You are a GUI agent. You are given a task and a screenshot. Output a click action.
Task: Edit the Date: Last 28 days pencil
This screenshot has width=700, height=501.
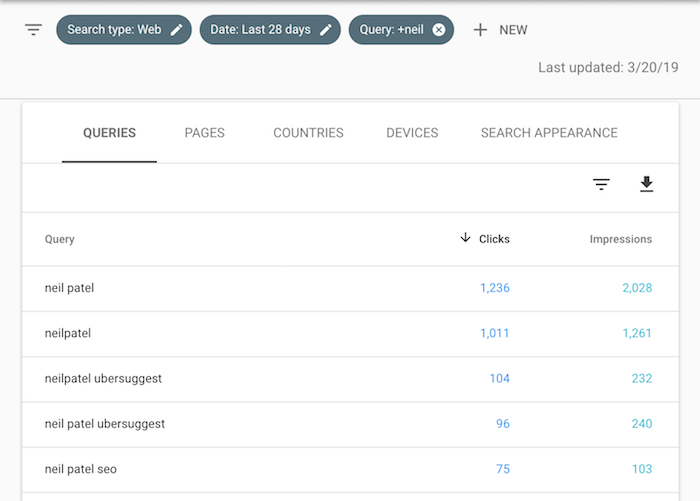point(326,30)
